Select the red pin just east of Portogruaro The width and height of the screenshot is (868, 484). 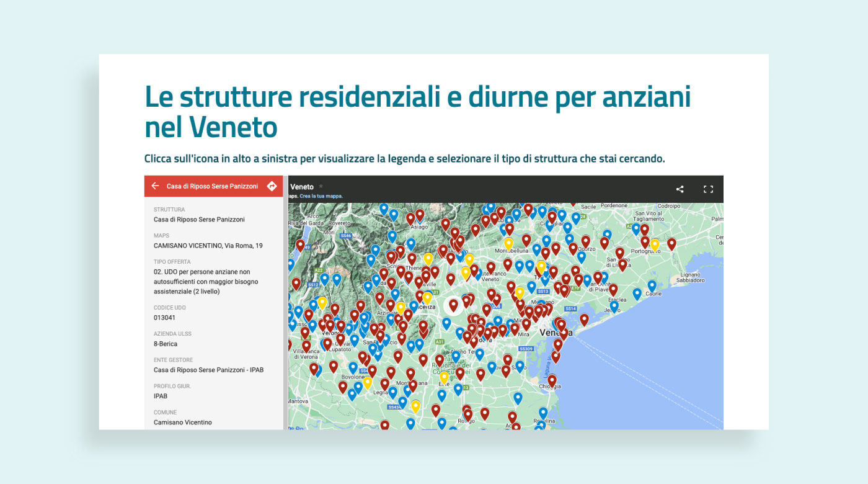[671, 244]
